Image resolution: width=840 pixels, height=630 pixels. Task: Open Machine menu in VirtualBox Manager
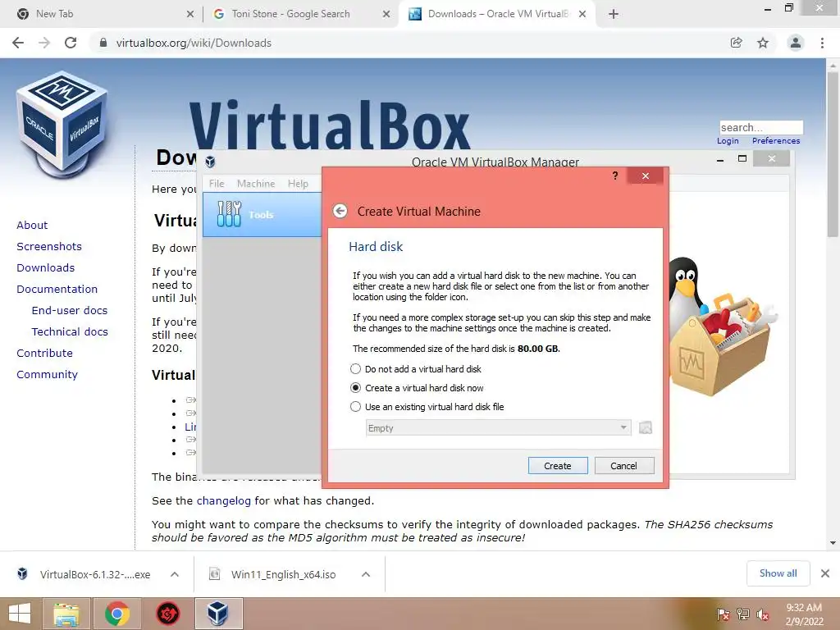coord(256,184)
